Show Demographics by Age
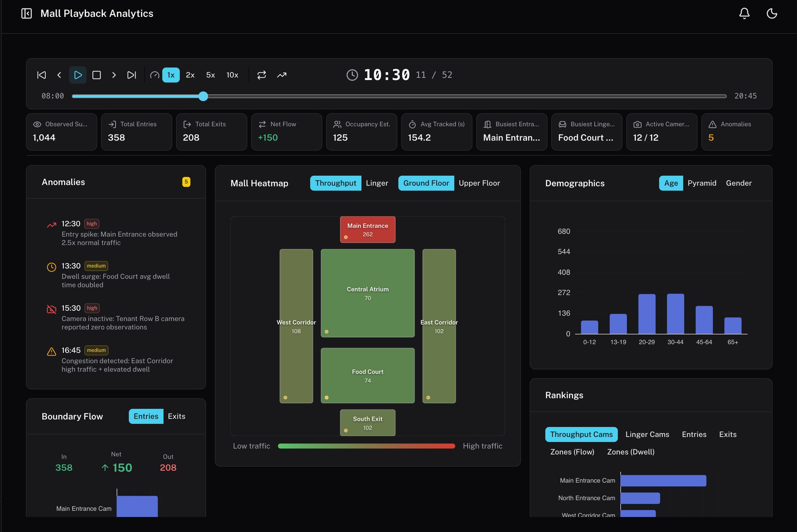The height and width of the screenshot is (532, 797). tap(671, 183)
